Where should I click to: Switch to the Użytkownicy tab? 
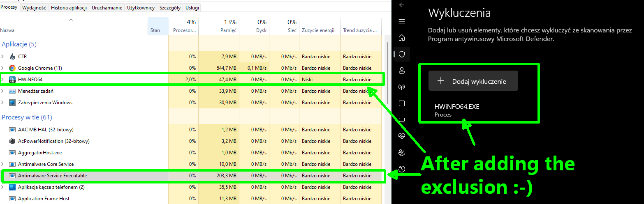coord(141,8)
